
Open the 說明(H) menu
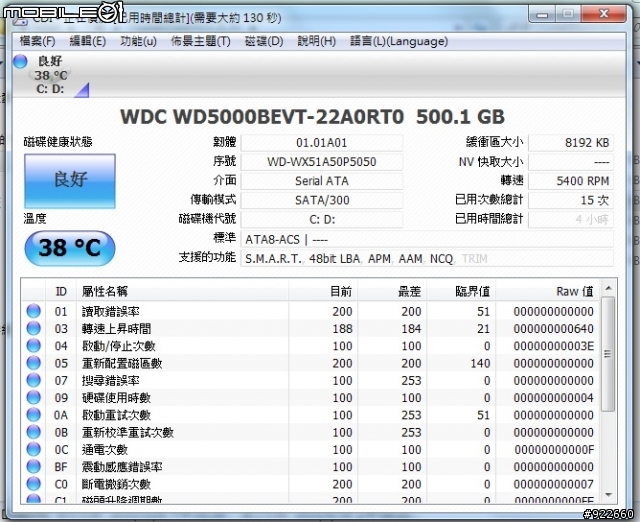click(316, 41)
